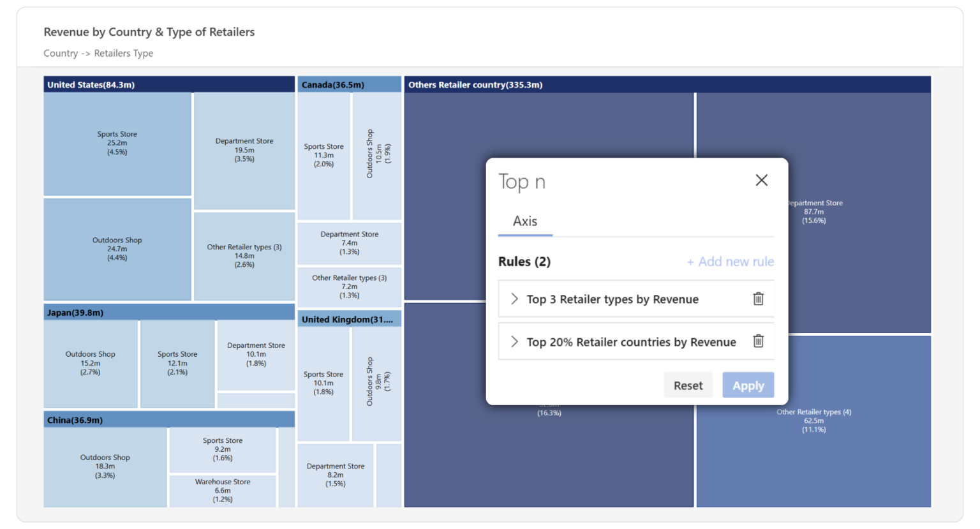
Task: Click Add new rule
Action: click(x=730, y=262)
